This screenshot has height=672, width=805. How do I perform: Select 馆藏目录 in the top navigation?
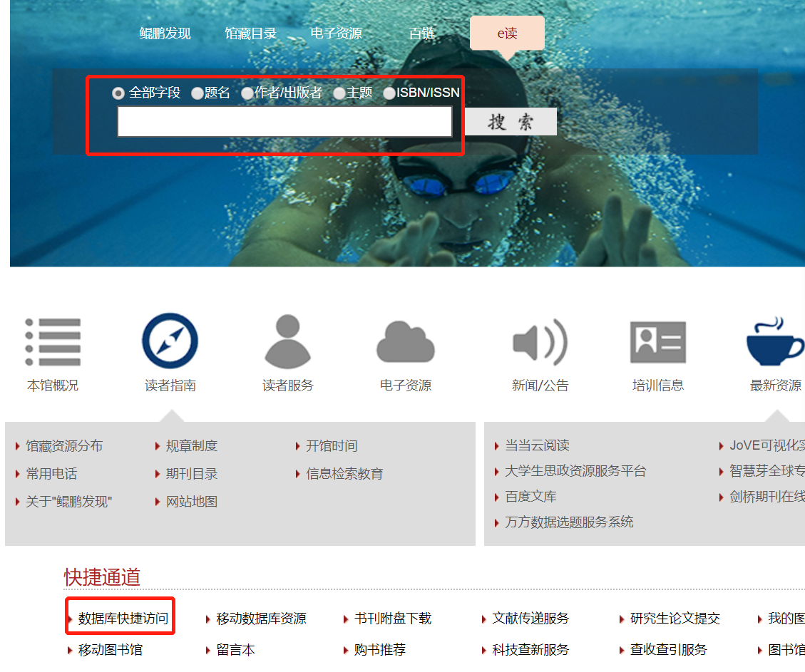(x=250, y=33)
